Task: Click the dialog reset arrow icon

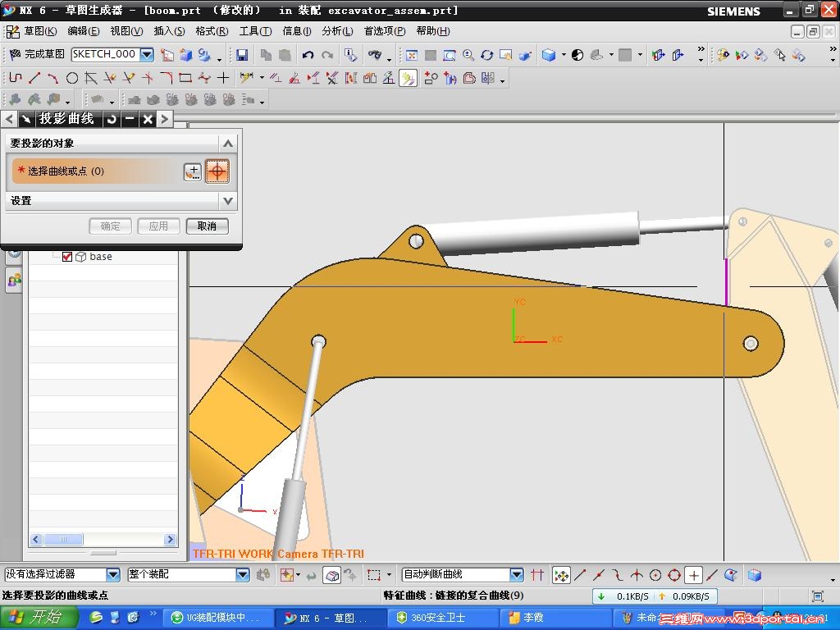Action: pyautogui.click(x=112, y=119)
